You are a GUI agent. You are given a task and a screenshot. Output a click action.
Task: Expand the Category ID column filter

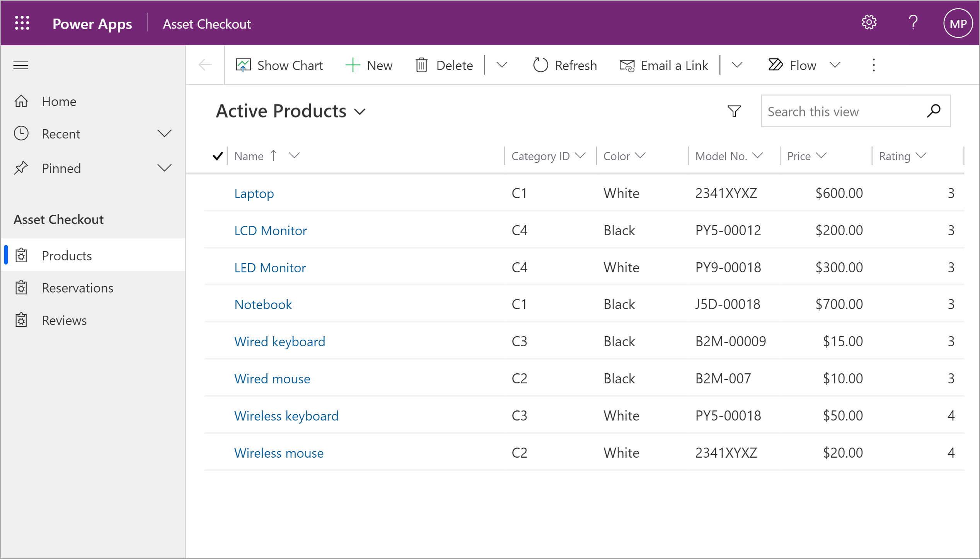coord(581,156)
